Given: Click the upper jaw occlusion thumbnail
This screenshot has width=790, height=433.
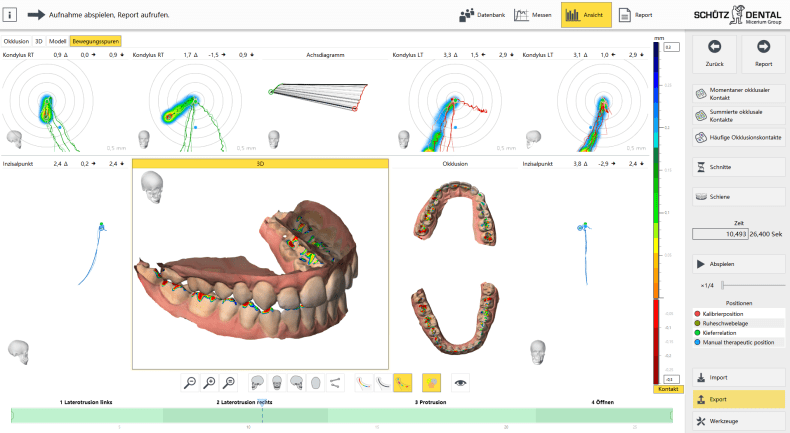Looking at the screenshot, I should tap(455, 214).
